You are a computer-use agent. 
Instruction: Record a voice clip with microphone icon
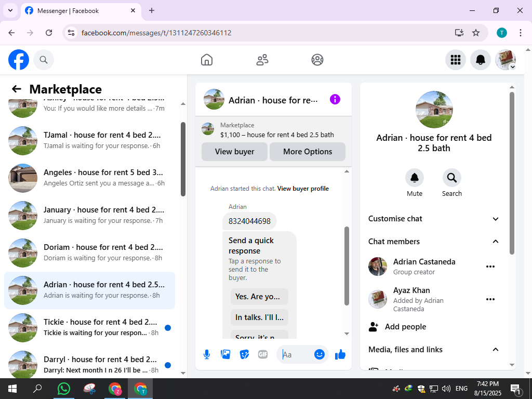click(207, 354)
